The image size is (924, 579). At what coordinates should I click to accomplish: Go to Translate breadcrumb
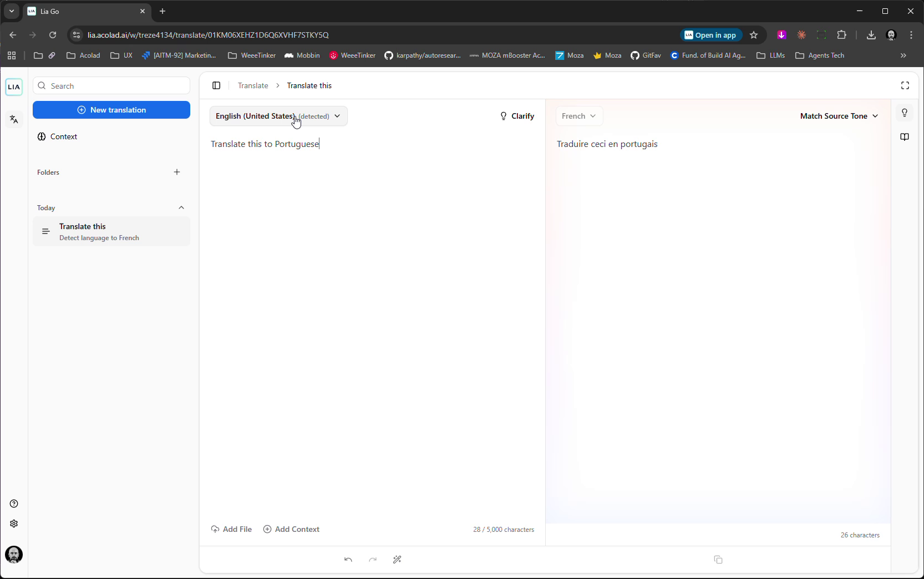click(x=253, y=85)
